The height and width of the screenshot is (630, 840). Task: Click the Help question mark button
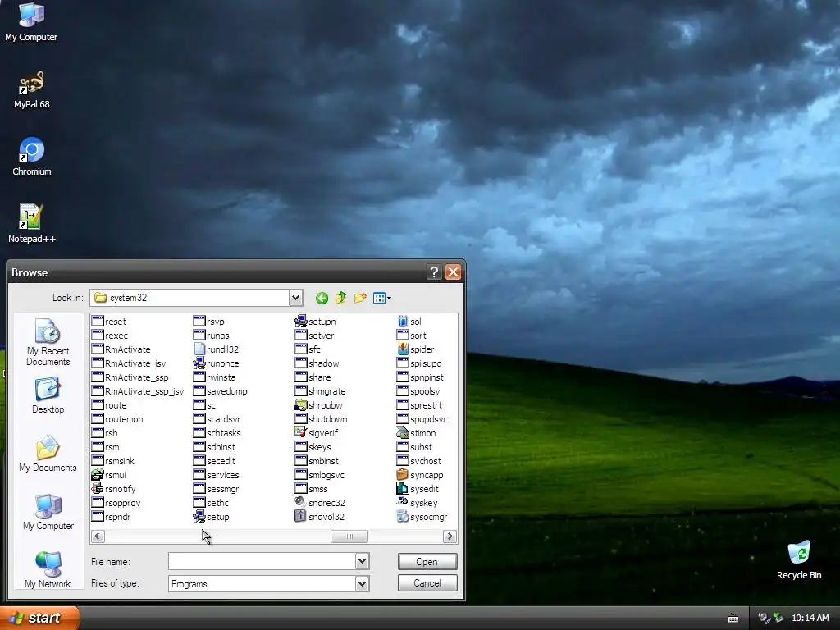coord(434,272)
